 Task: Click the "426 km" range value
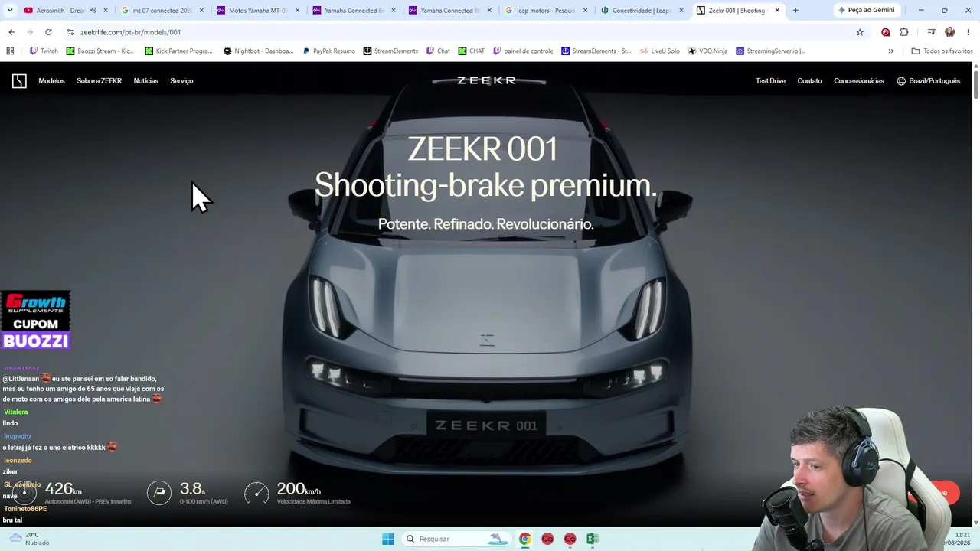pyautogui.click(x=63, y=488)
